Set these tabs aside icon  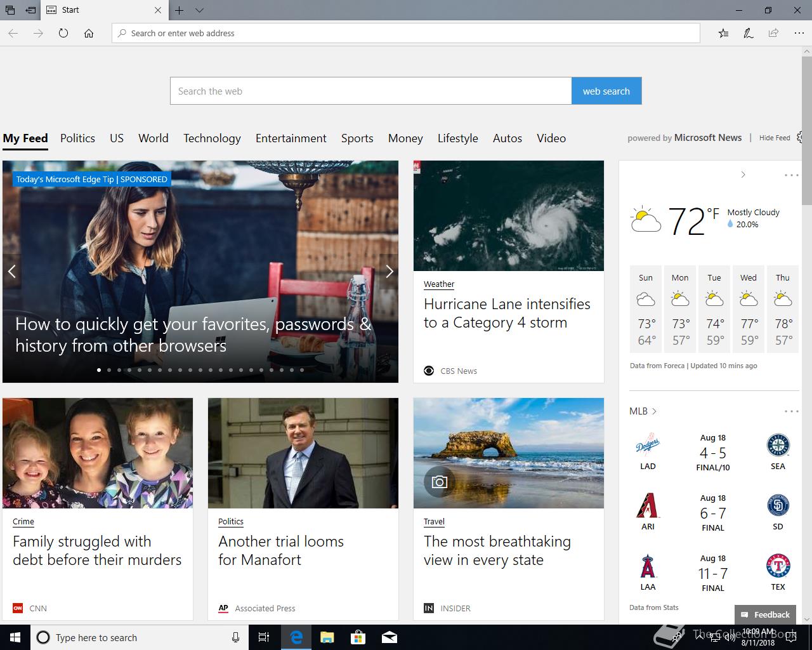click(x=30, y=10)
